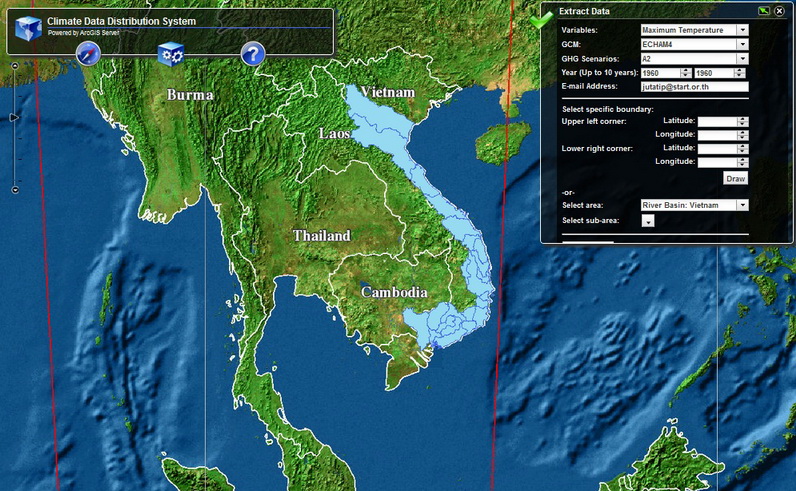Open the Variables dropdown
The height and width of the screenshot is (491, 796).
pos(742,30)
